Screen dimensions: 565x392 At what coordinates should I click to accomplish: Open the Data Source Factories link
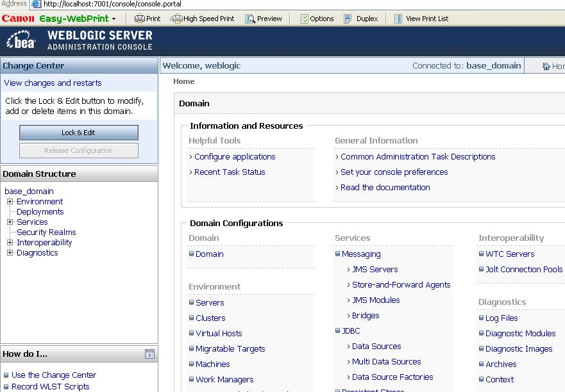pos(392,377)
